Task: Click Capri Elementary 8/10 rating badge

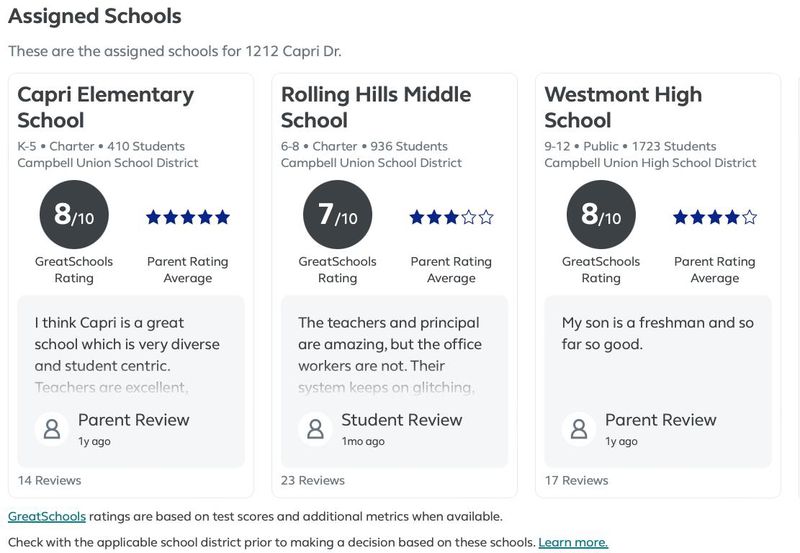Action: coord(74,214)
